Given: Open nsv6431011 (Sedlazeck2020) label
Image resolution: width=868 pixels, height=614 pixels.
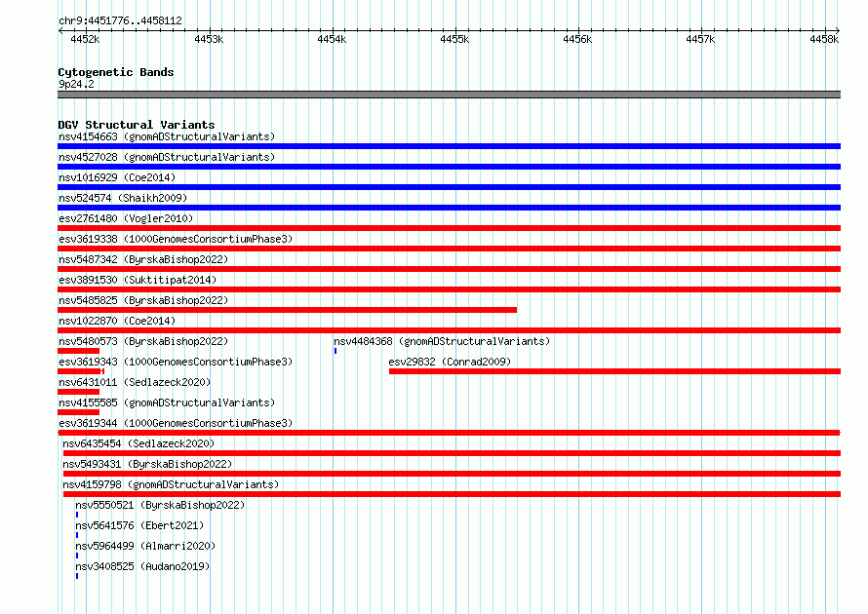Looking at the screenshot, I should [x=135, y=382].
